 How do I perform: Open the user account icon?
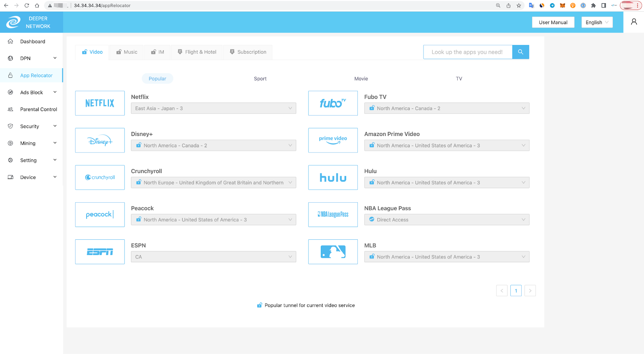634,22
